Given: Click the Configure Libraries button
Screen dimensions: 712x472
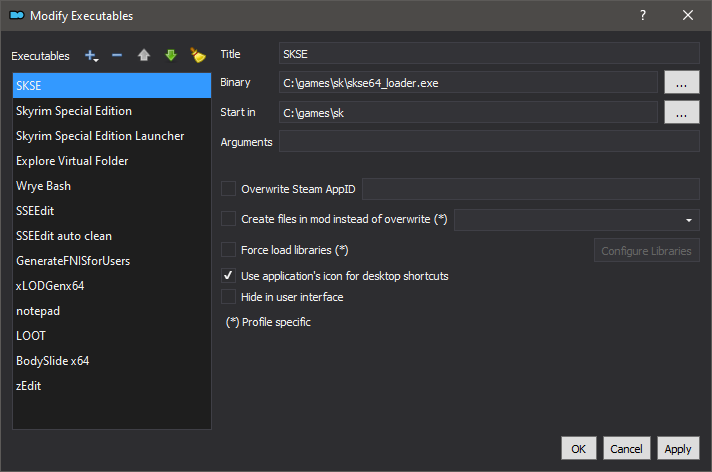Looking at the screenshot, I should pos(647,250).
